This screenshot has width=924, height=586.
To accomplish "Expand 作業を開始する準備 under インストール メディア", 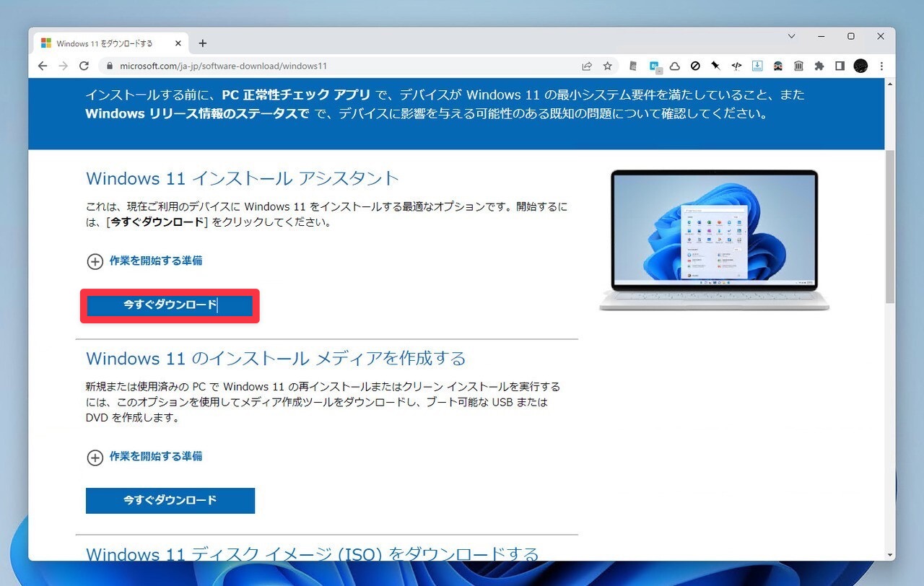I will click(144, 457).
